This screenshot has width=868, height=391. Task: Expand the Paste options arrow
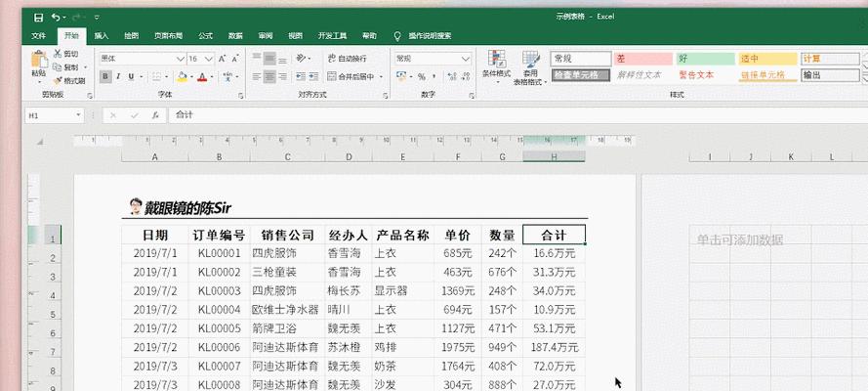39,82
